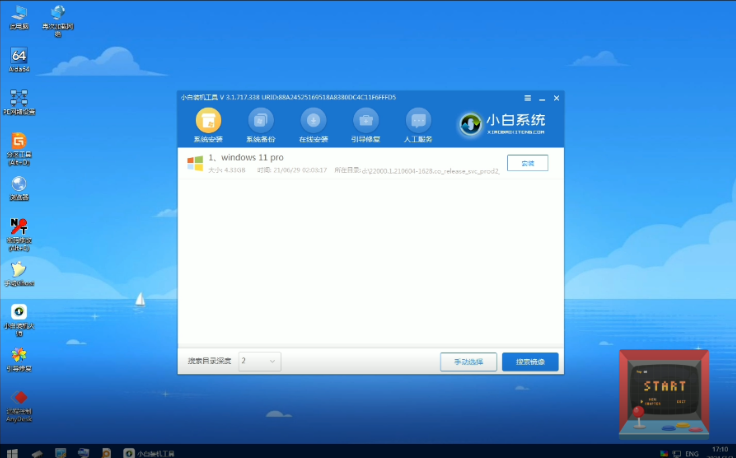736x458 pixels.
Task: Open the 人工服务 support chat icon
Action: click(x=418, y=121)
